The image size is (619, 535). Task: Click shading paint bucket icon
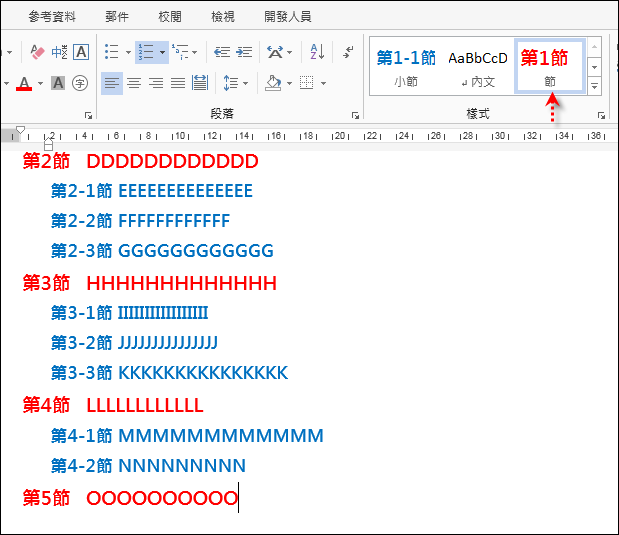tap(274, 83)
